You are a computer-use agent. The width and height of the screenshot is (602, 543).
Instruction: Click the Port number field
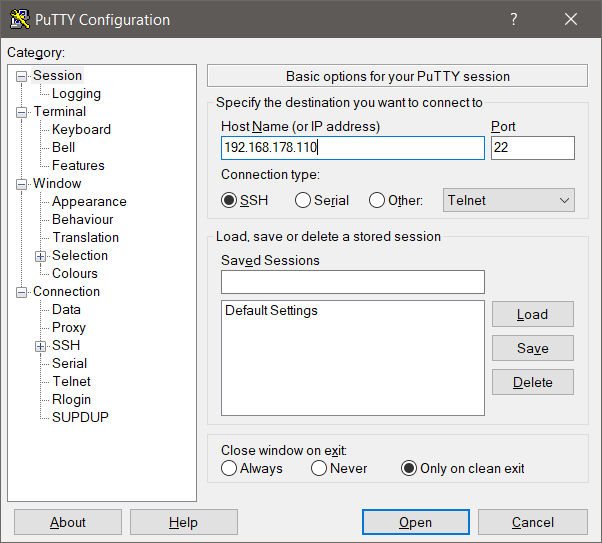532,148
